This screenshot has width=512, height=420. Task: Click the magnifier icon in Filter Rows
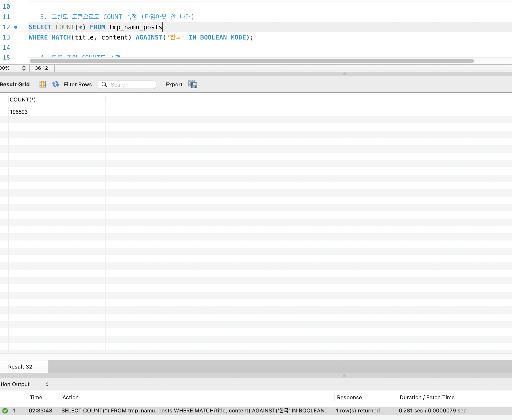[104, 85]
